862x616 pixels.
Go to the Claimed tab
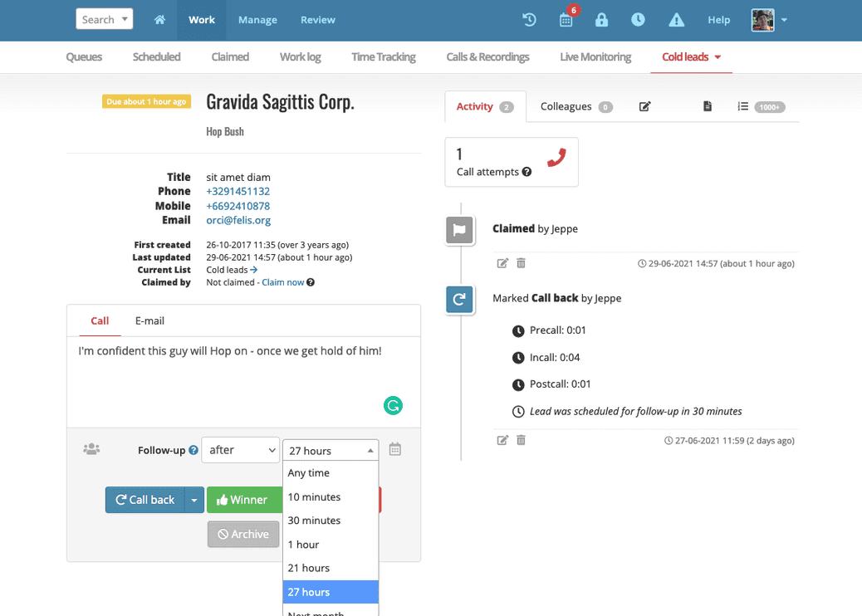230,56
